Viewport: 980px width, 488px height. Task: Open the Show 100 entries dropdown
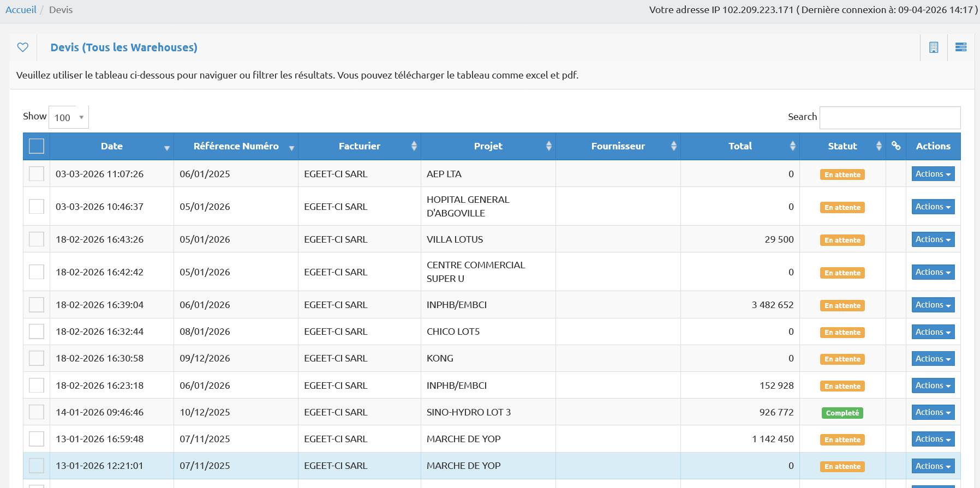69,117
